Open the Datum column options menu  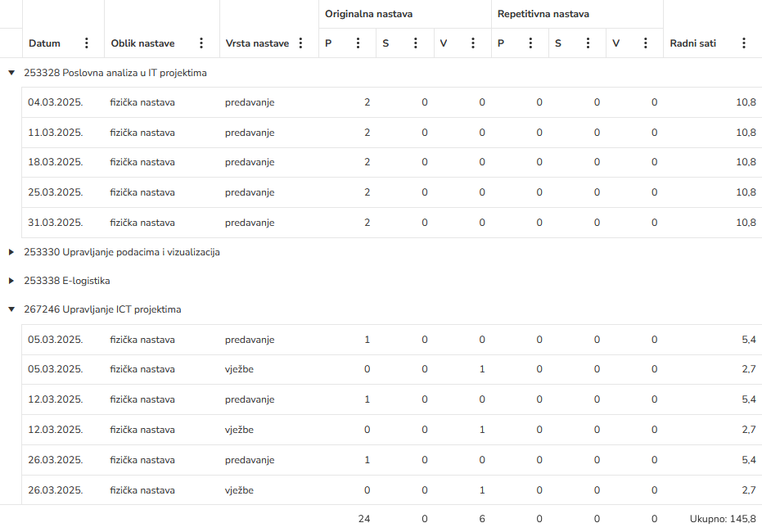tap(87, 43)
